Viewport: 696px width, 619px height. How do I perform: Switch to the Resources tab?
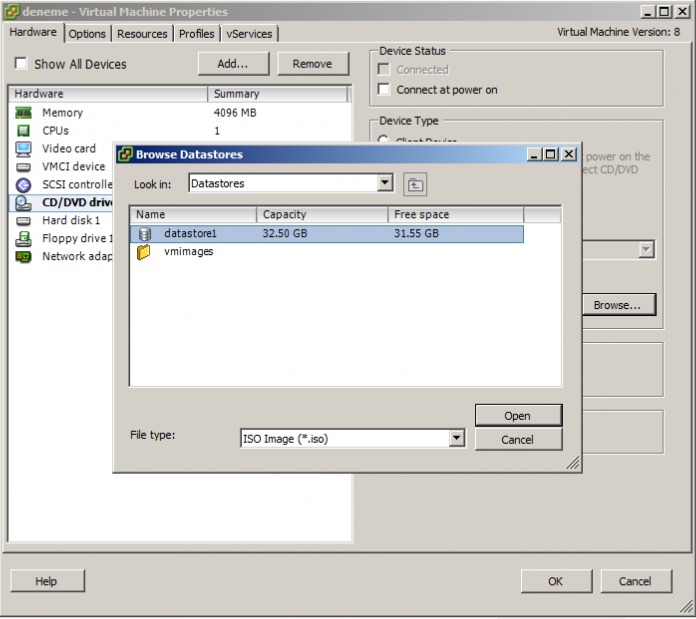(142, 34)
